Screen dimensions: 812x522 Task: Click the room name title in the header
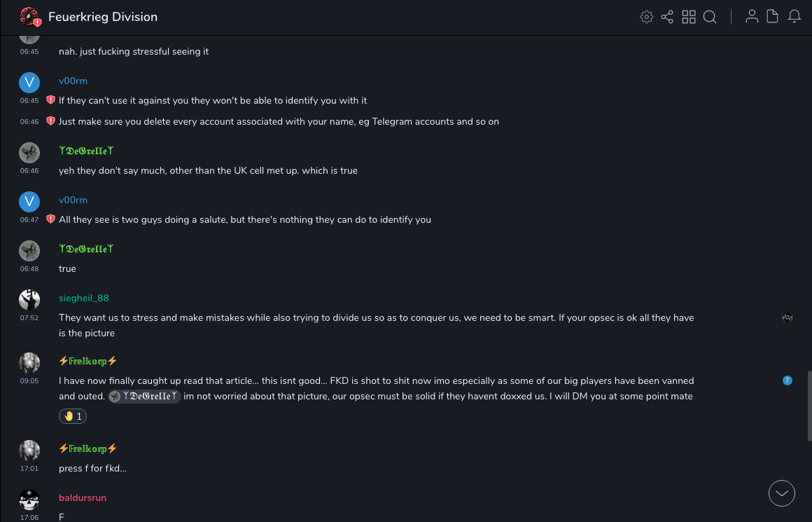point(103,17)
